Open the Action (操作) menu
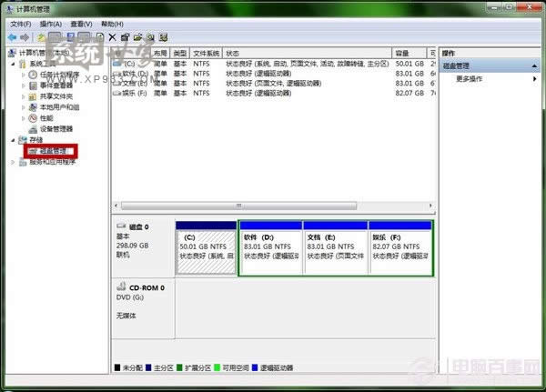 50,23
